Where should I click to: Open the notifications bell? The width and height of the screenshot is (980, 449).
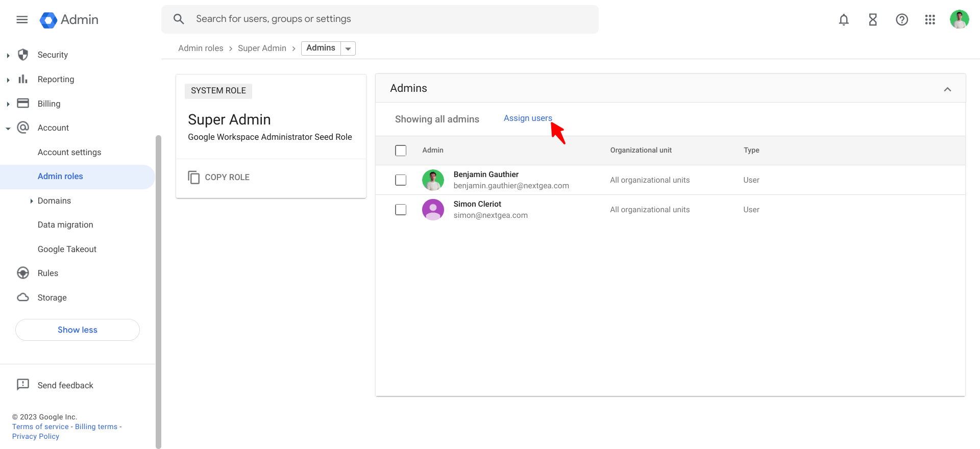(844, 19)
